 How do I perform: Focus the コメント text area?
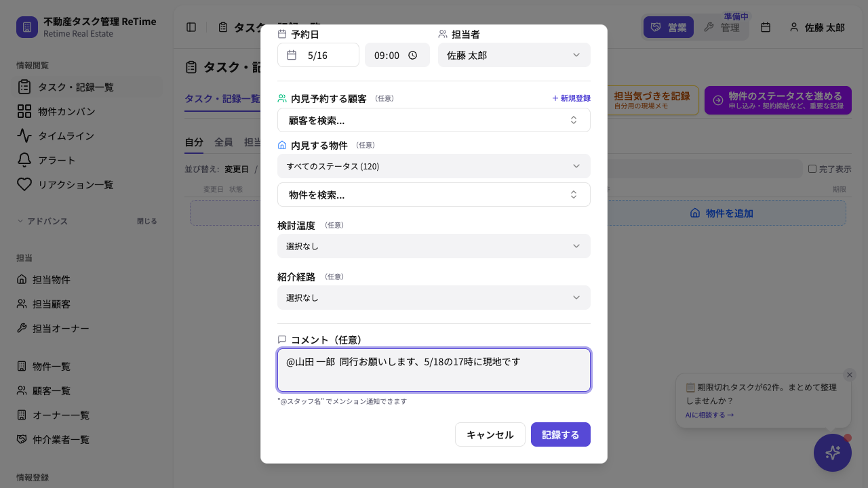434,370
